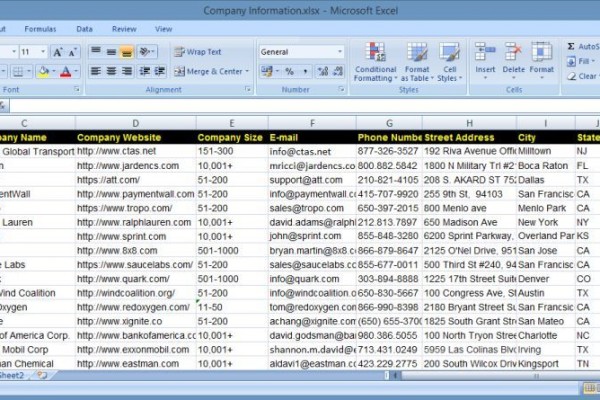Image resolution: width=600 pixels, height=400 pixels.
Task: Open the Alignment dialog launcher
Action: 248,90
